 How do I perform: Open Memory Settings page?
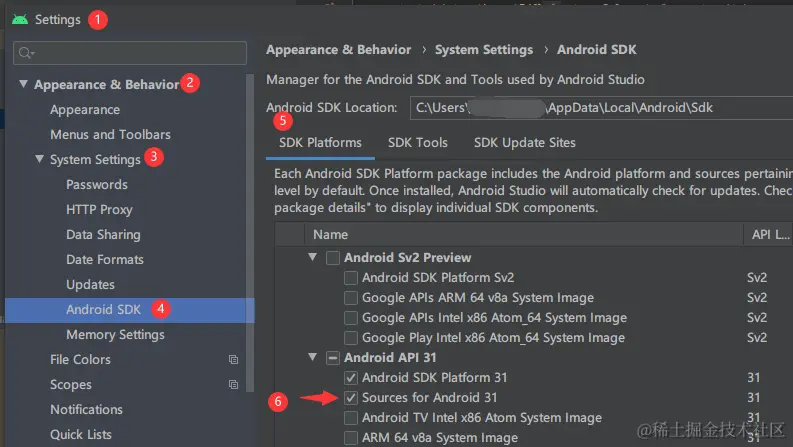click(x=115, y=335)
